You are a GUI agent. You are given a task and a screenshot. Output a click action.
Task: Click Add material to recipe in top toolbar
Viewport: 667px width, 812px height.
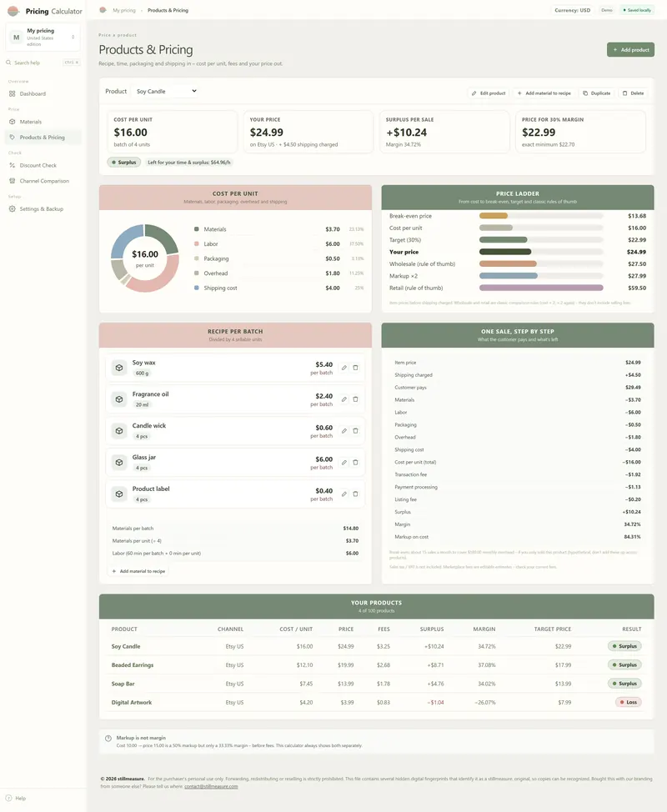(544, 93)
